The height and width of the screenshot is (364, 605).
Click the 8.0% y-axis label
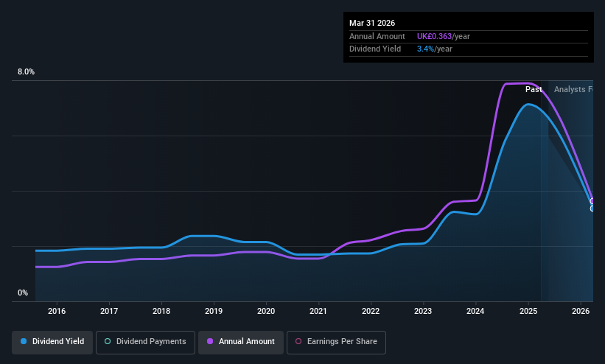(26, 71)
